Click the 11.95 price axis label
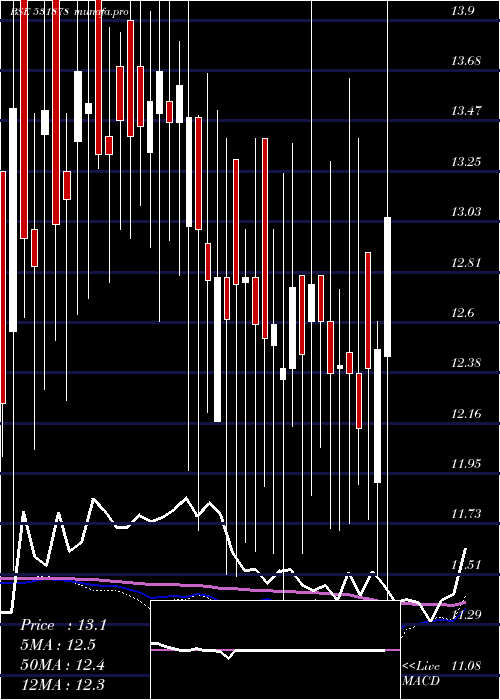 pyautogui.click(x=466, y=464)
